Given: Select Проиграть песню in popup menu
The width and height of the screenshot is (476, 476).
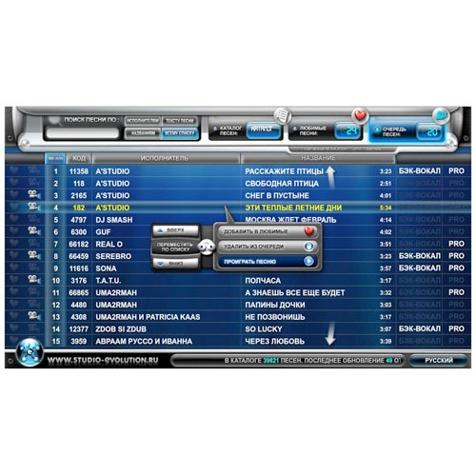Looking at the screenshot, I should click(267, 262).
